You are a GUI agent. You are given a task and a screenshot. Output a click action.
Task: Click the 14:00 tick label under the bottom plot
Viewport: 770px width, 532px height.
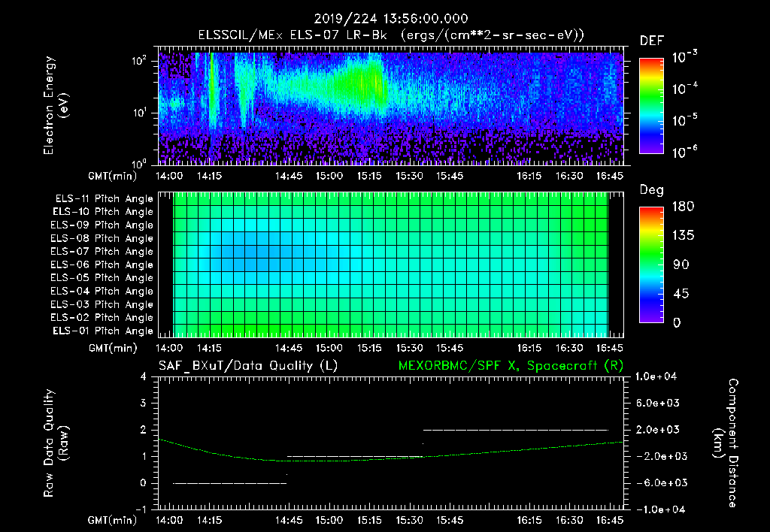(169, 520)
